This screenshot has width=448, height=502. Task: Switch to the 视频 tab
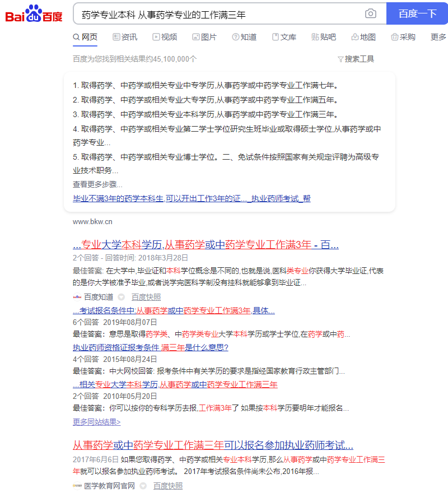pyautogui.click(x=165, y=37)
